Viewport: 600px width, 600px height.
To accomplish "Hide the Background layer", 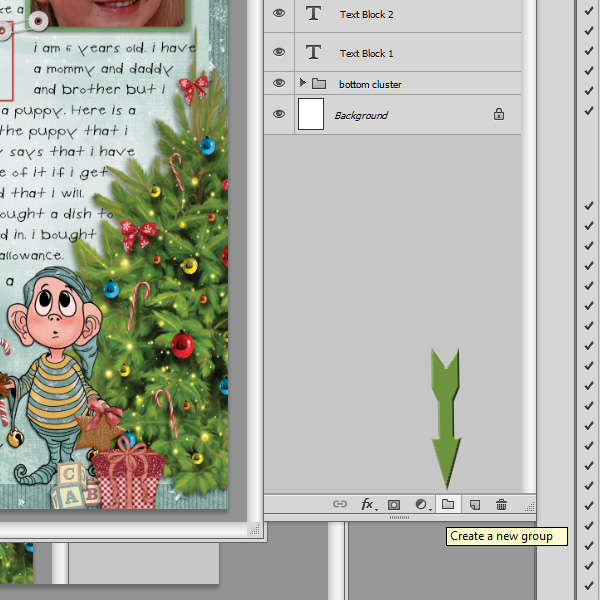I will (279, 114).
